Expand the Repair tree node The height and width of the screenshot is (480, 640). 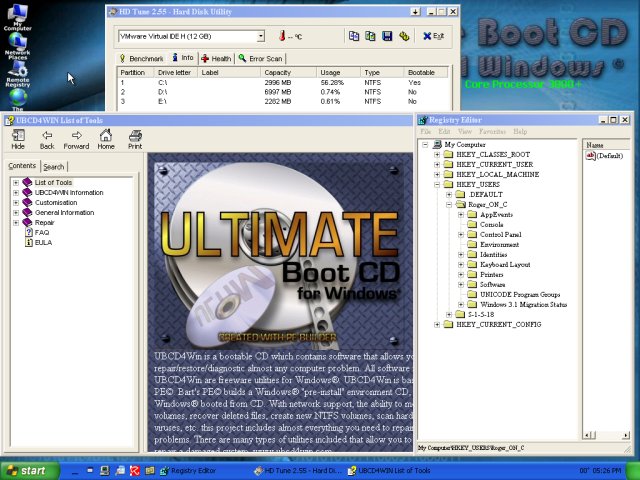(16, 222)
